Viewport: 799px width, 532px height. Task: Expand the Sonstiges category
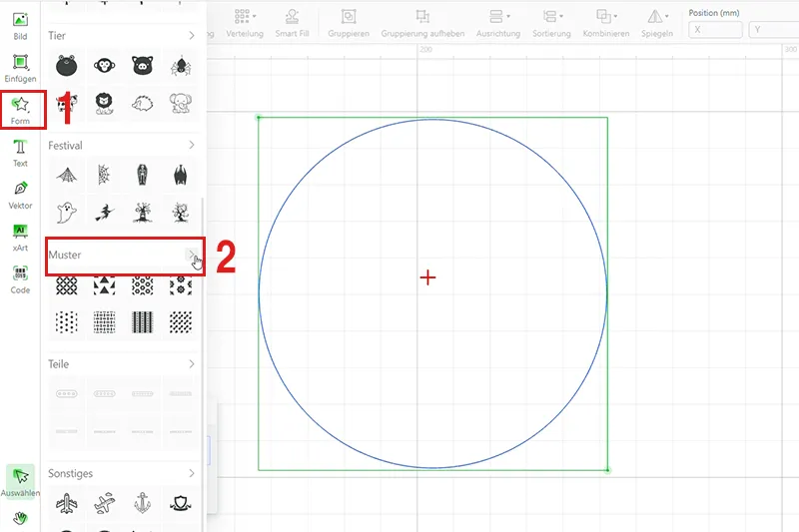click(192, 473)
